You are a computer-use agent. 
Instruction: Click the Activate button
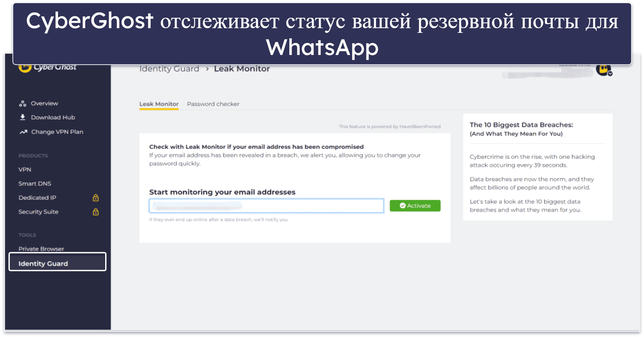point(415,206)
